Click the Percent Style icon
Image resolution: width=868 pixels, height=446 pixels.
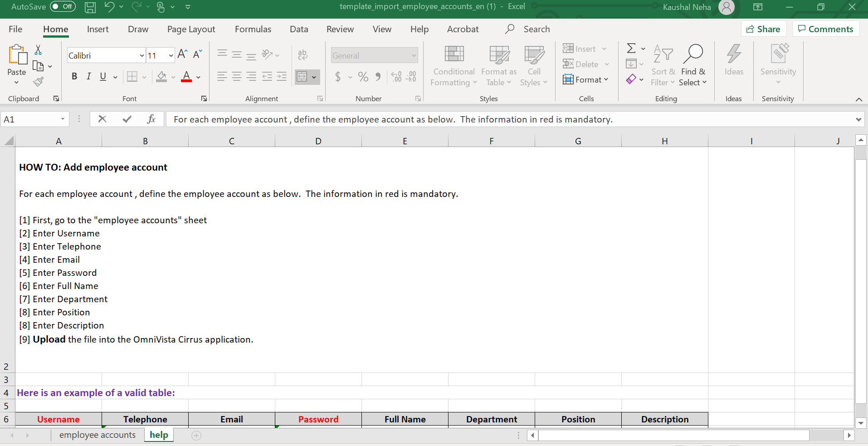pos(363,77)
